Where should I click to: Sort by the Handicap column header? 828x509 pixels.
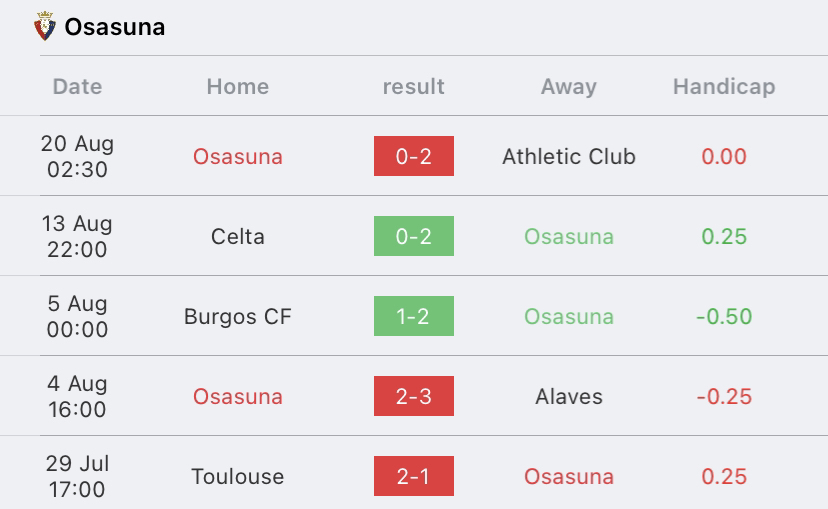(724, 87)
